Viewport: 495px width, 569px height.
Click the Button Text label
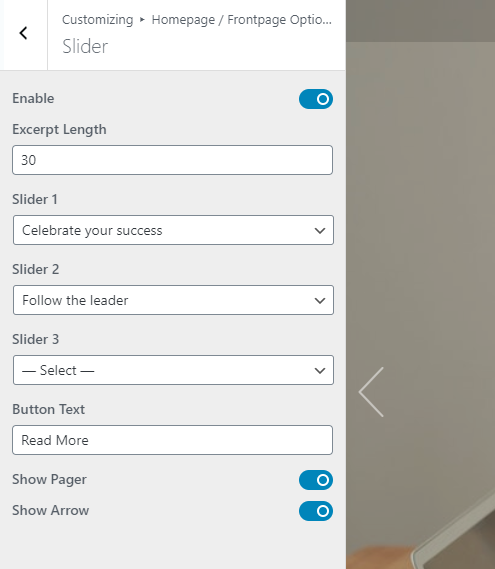click(x=49, y=410)
